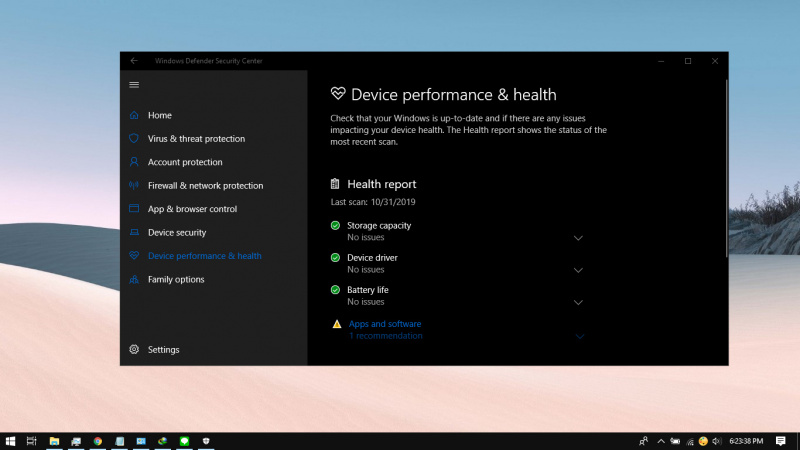Screen dimensions: 800x450
Task: Launch Google Chrome from the taskbar
Action: coord(97,441)
